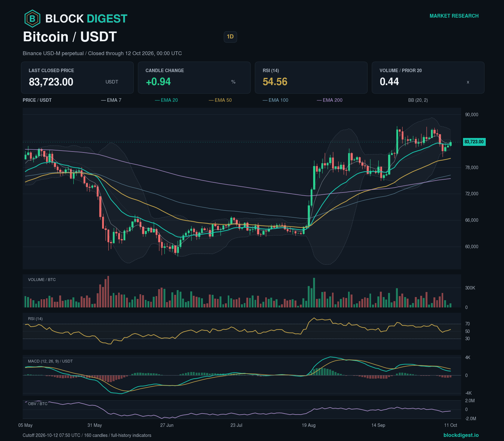Image resolution: width=504 pixels, height=441 pixels.
Task: Click the "EMA 20" legend entry
Action: click(166, 100)
